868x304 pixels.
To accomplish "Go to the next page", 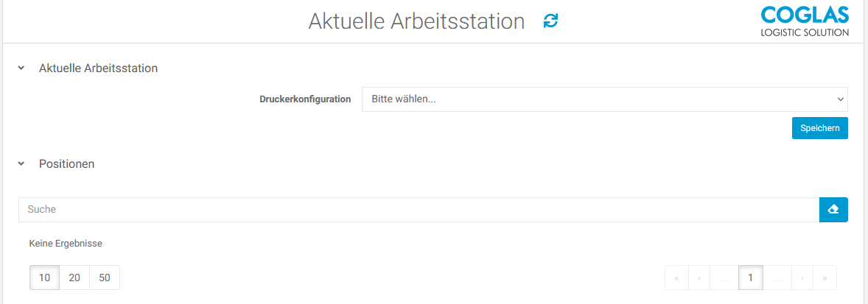I will 802,278.
